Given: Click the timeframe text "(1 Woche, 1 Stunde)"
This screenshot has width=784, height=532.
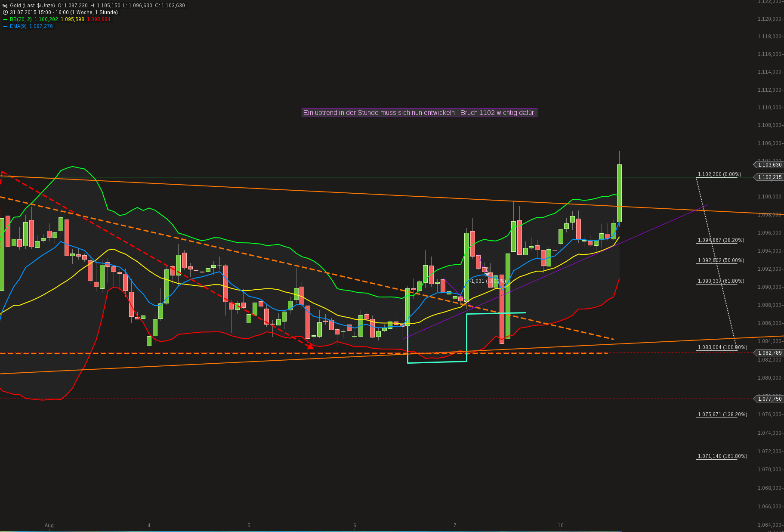Looking at the screenshot, I should click(94, 12).
